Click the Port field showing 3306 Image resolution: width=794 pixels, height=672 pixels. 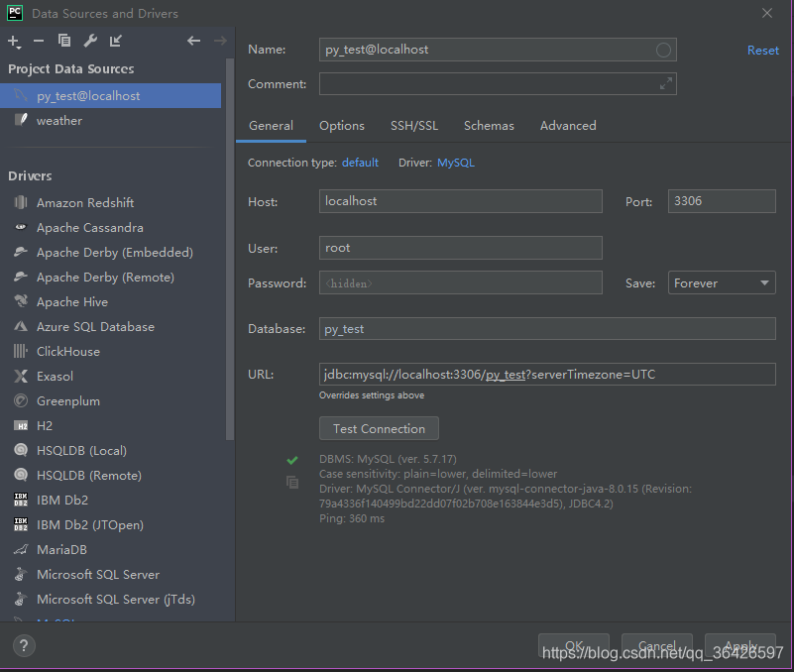click(x=722, y=201)
